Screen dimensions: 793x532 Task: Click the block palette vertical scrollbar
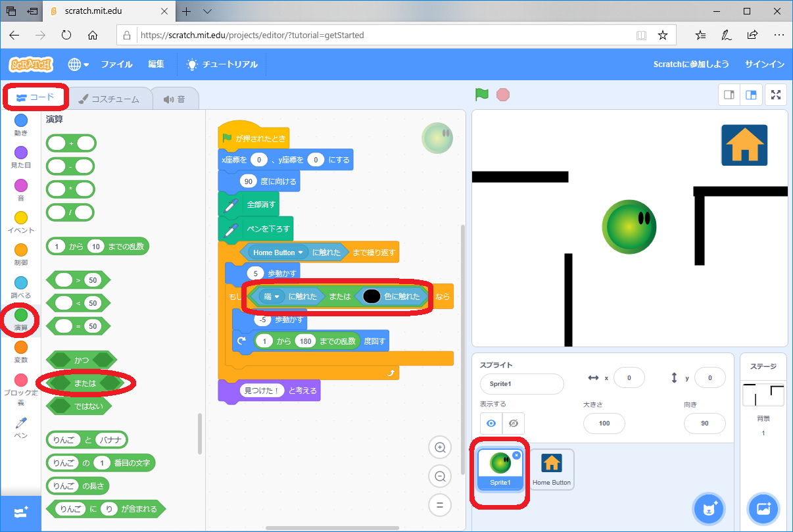tap(200, 433)
